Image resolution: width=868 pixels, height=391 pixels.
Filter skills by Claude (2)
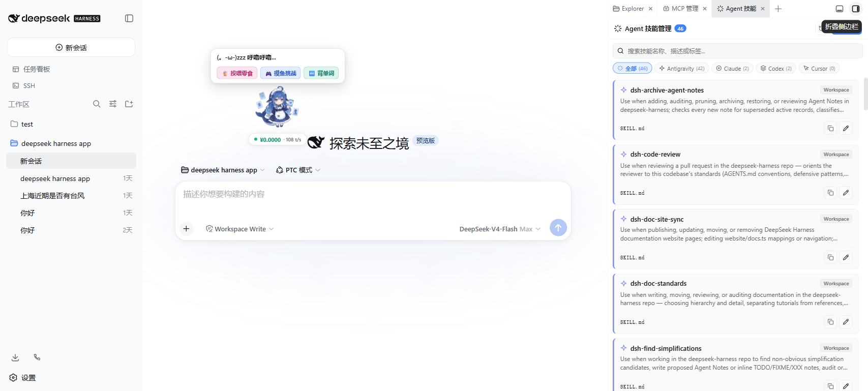[x=732, y=68]
